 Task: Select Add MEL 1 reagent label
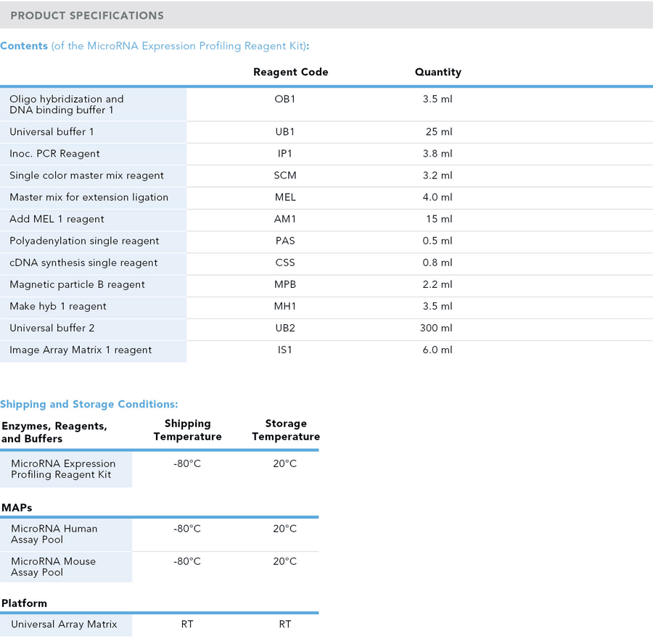pyautogui.click(x=57, y=220)
